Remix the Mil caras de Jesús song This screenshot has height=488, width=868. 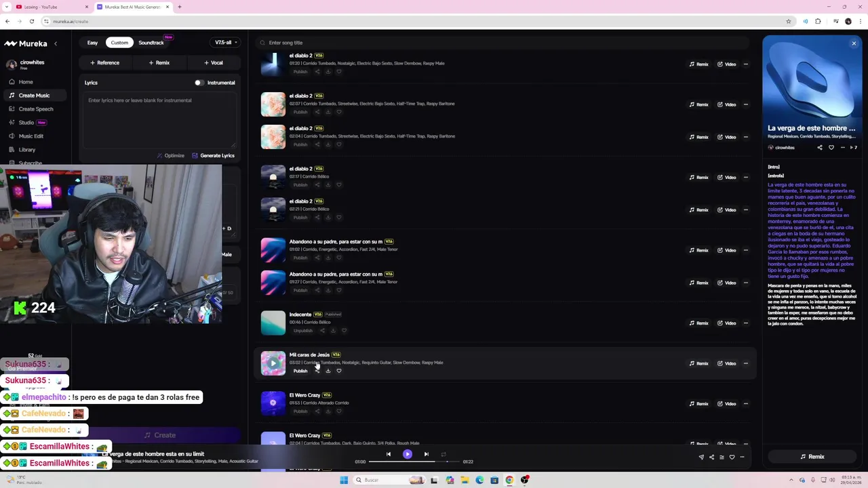tap(699, 363)
